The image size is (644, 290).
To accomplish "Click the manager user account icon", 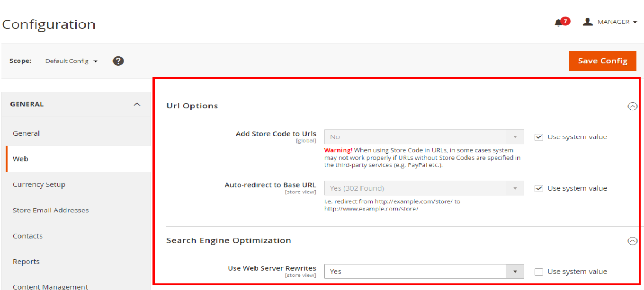I will click(588, 22).
